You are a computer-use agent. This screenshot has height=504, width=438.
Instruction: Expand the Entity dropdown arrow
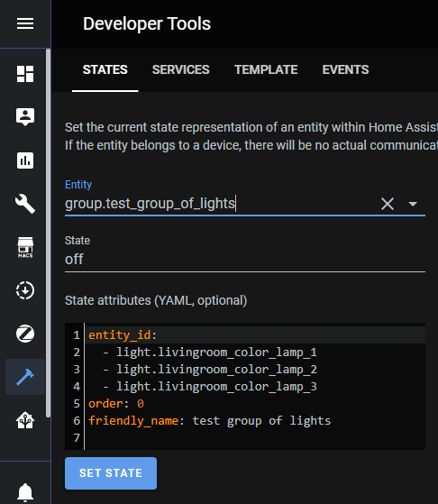pos(413,204)
